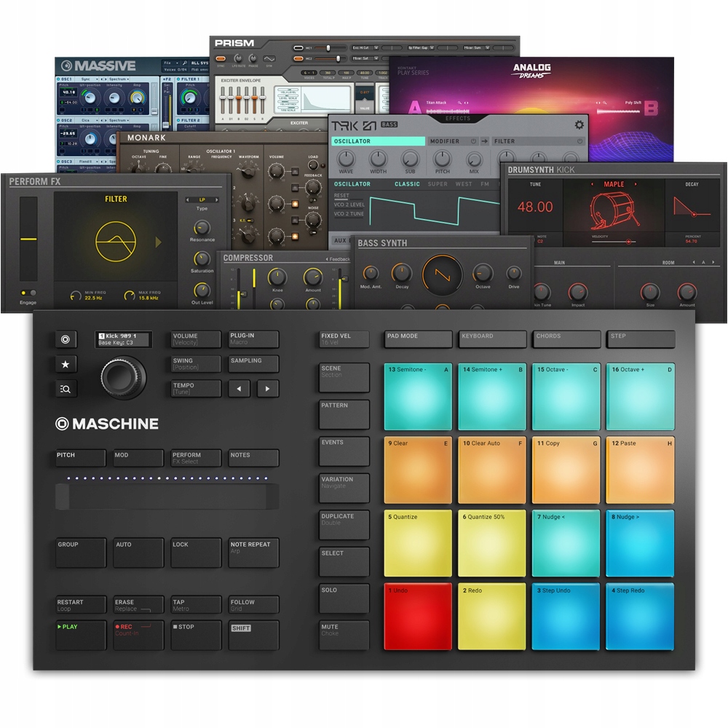728x728 pixels.
Task: Click the browser magnifier icon on the Maschine
Action: (x=66, y=389)
